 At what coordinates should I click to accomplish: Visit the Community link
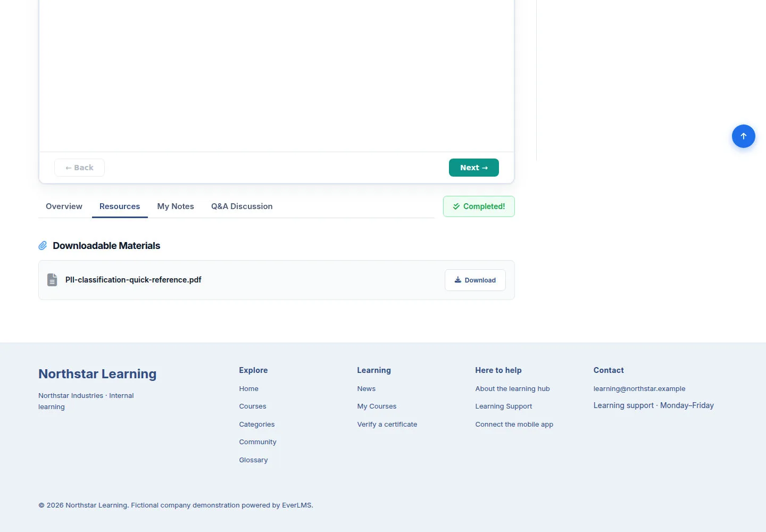(258, 442)
